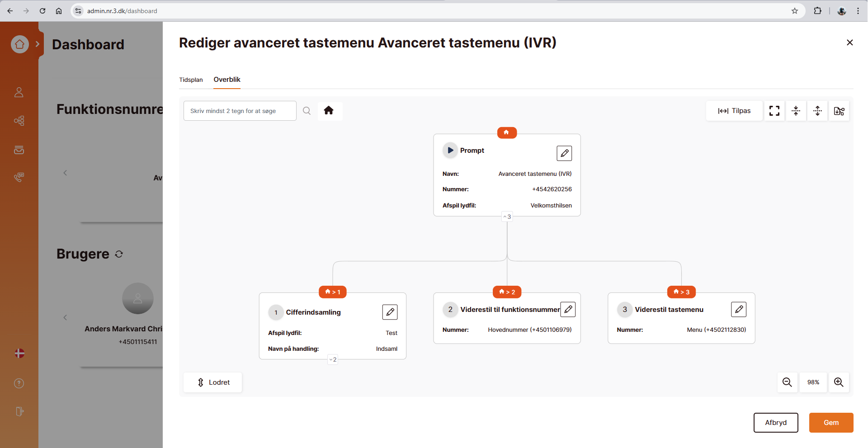Screen dimensions: 868x448
Task: Compress node spacing with vertical collapse icon
Action: click(x=796, y=110)
